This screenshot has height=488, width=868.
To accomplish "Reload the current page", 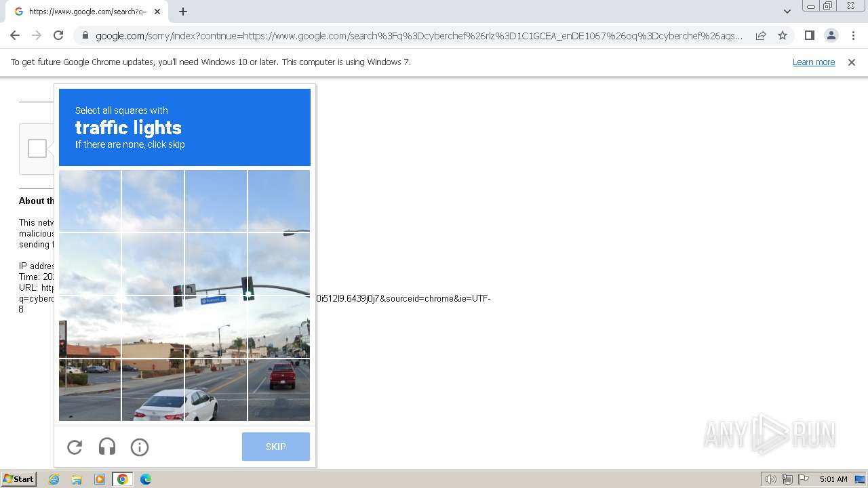I will tap(58, 35).
